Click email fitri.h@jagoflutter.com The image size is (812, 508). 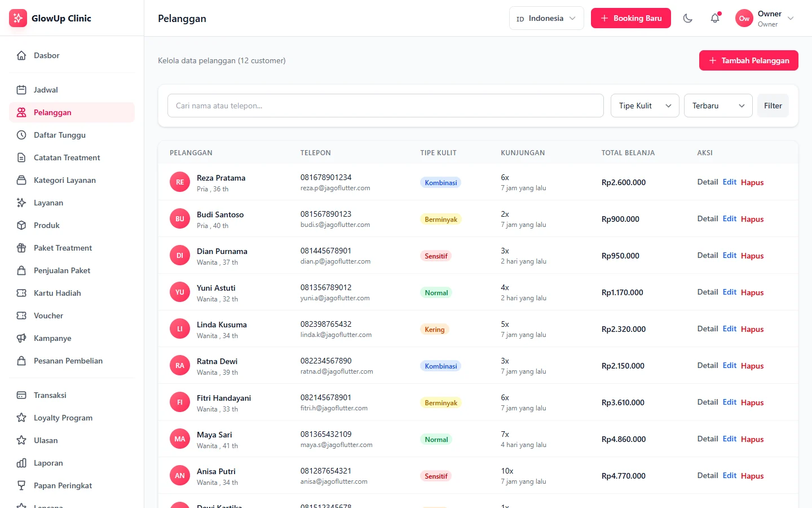[x=334, y=408]
